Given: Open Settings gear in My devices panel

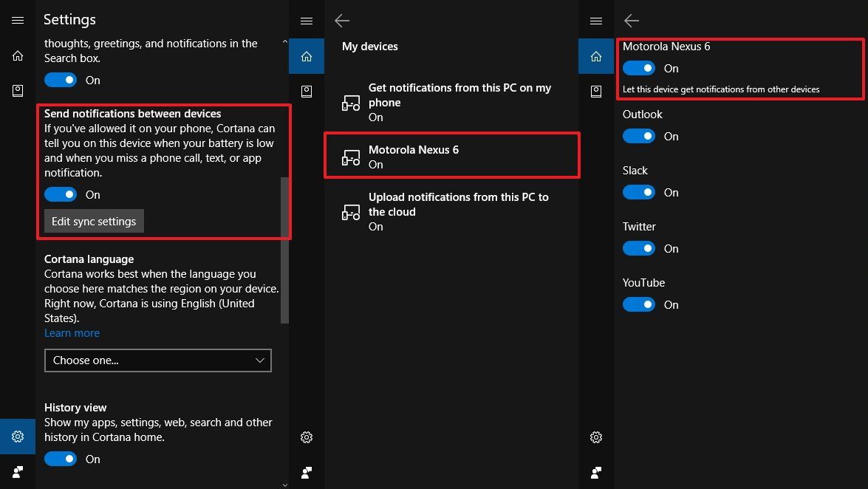Looking at the screenshot, I should click(x=307, y=437).
